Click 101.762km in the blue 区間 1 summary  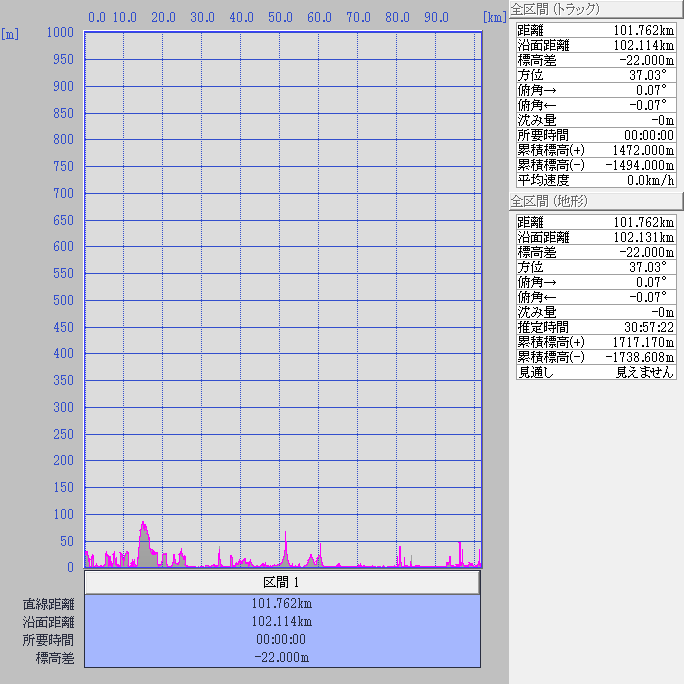point(282,603)
